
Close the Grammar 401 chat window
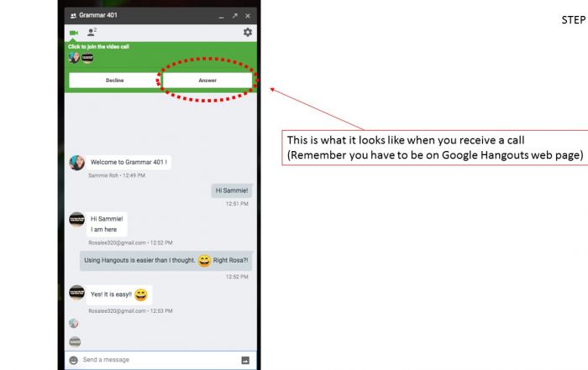pos(248,16)
